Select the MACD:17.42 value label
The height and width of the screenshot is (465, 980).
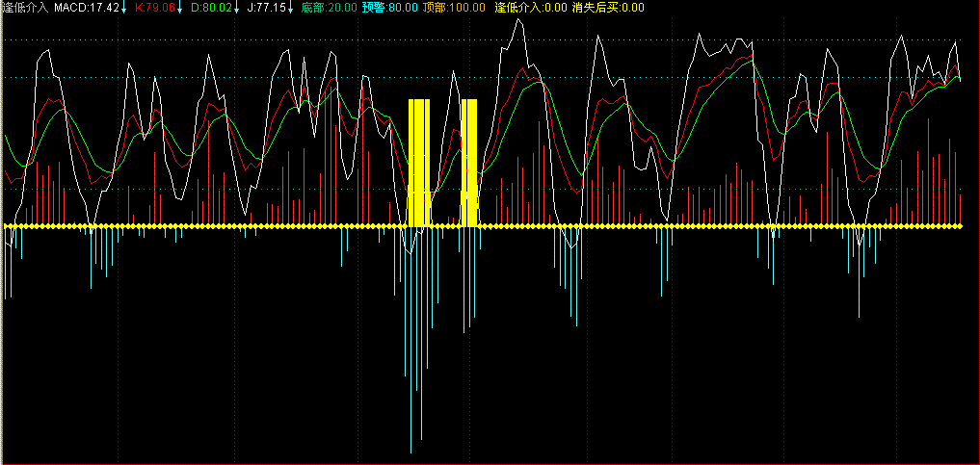click(87, 8)
